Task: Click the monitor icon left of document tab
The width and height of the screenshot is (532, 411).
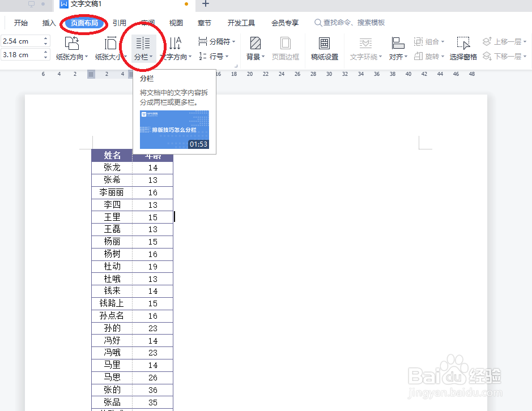Action: click(32, 4)
